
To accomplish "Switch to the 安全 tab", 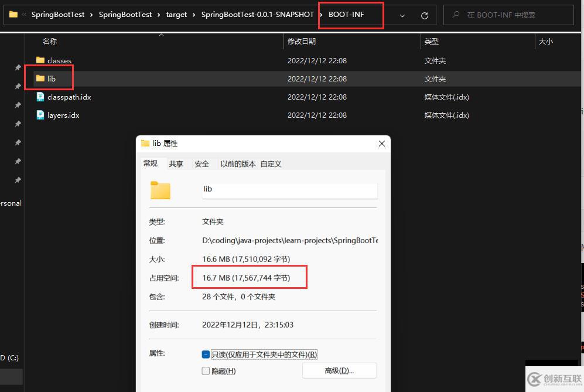I will (202, 164).
